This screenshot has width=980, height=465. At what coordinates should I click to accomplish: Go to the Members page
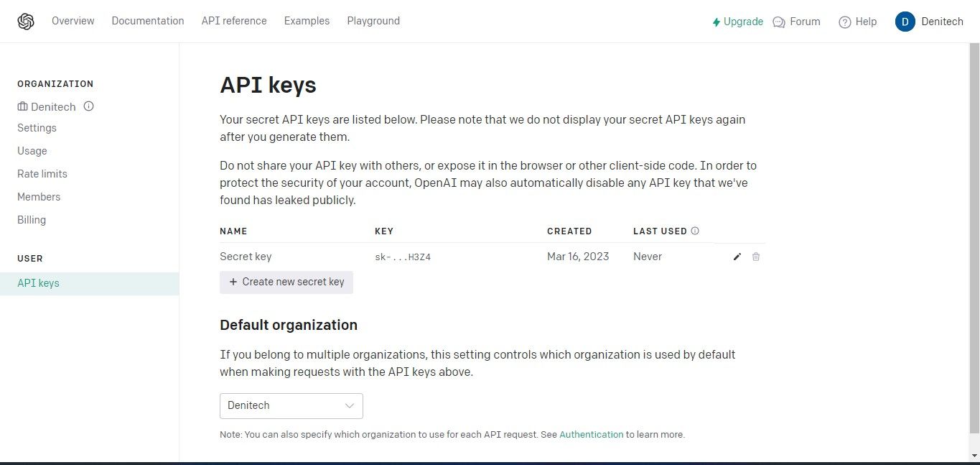pyautogui.click(x=39, y=196)
